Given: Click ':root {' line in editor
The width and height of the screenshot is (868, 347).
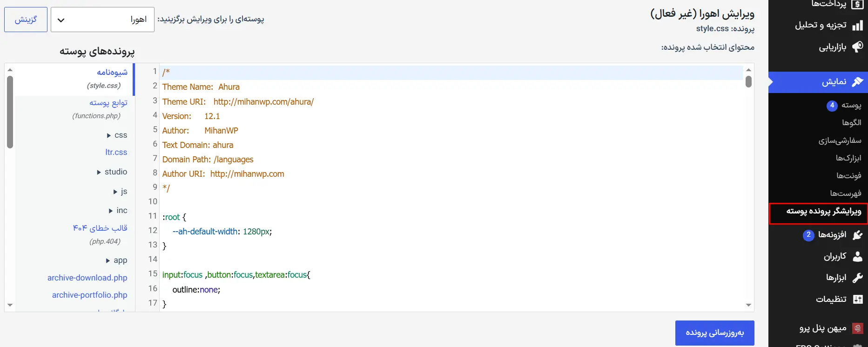Looking at the screenshot, I should (174, 217).
